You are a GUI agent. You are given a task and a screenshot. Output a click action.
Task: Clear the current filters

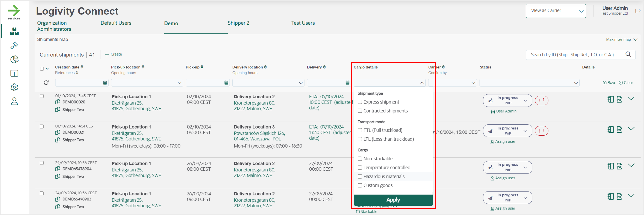pos(626,83)
